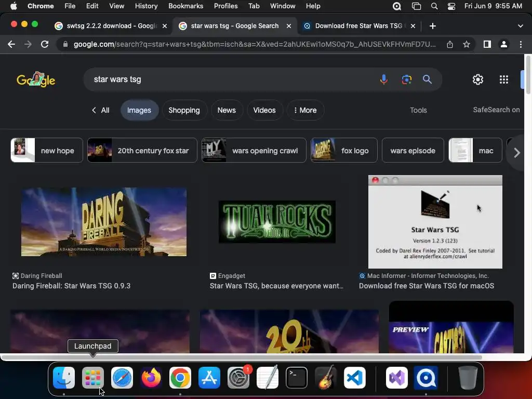Screen dimensions: 532x399
Task: Open Chrome three-dot menu
Action: (x=521, y=44)
